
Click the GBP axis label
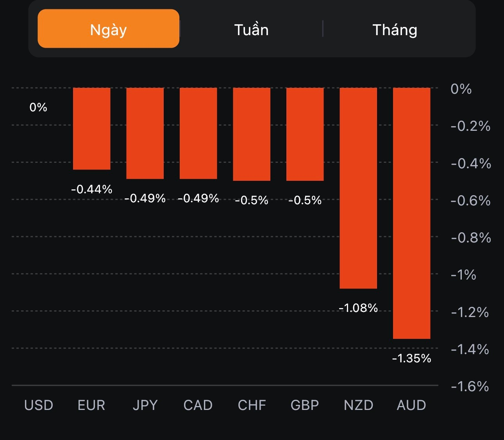pos(305,405)
